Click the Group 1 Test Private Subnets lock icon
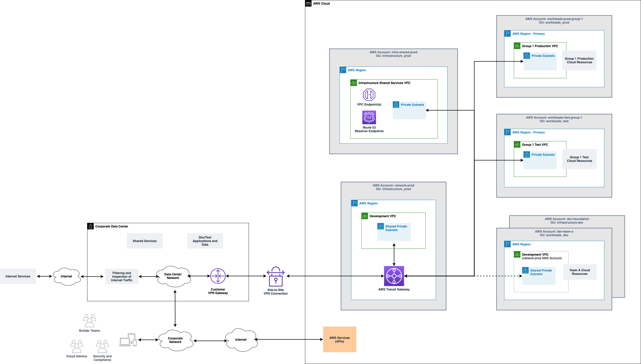641x364 pixels. click(x=527, y=154)
